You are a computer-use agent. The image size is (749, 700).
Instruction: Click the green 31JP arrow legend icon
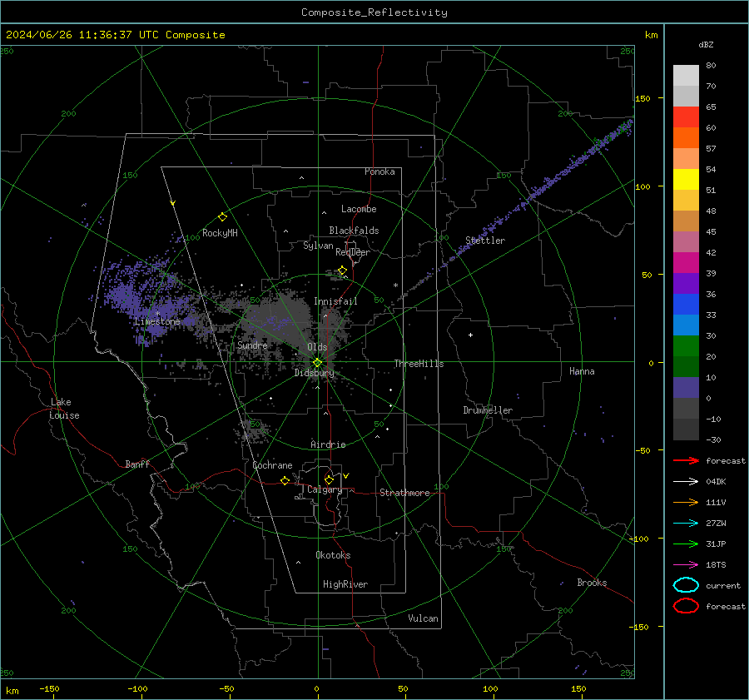686,544
